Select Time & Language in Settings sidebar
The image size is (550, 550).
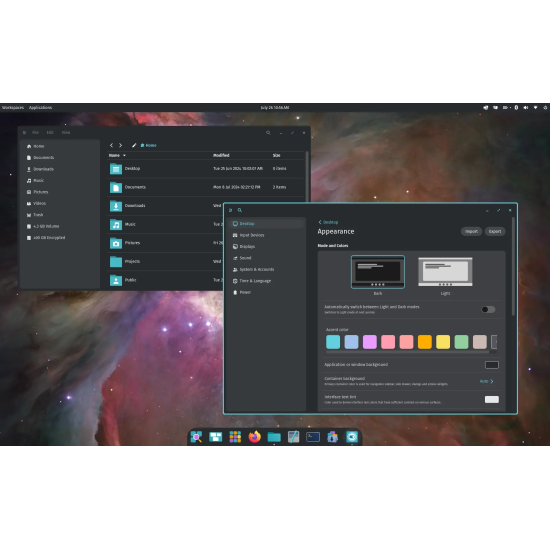click(267, 281)
